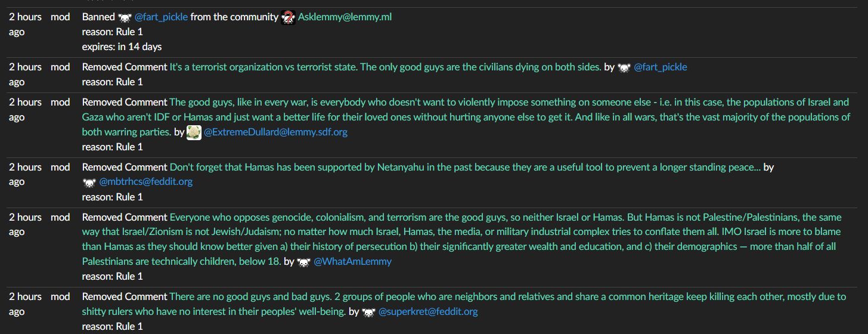Select the avatar beside @WhatAmLemmy
This screenshot has width=868, height=334.
tap(303, 262)
